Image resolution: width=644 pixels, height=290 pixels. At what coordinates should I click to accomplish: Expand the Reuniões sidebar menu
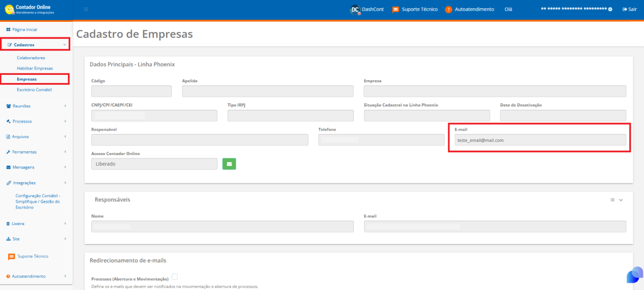[x=36, y=106]
